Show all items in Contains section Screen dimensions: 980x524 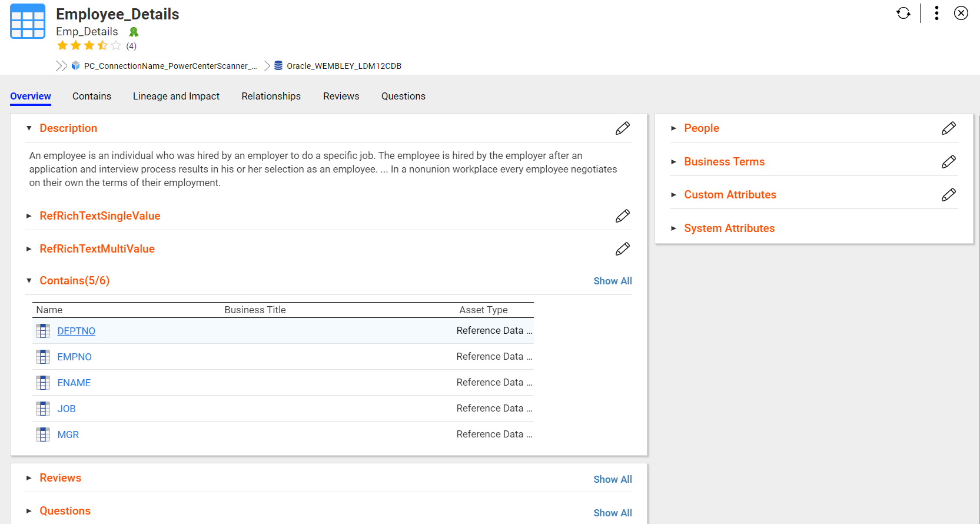pyautogui.click(x=613, y=281)
